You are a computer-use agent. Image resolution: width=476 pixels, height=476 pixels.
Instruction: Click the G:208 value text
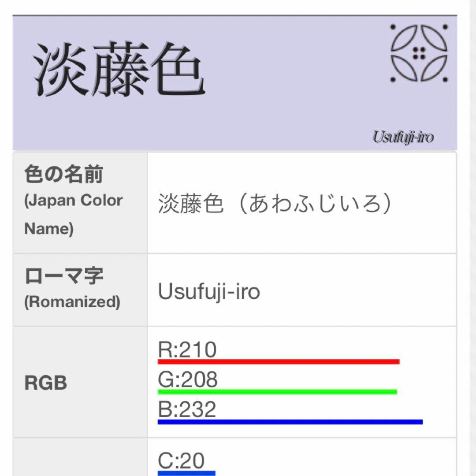click(x=188, y=379)
